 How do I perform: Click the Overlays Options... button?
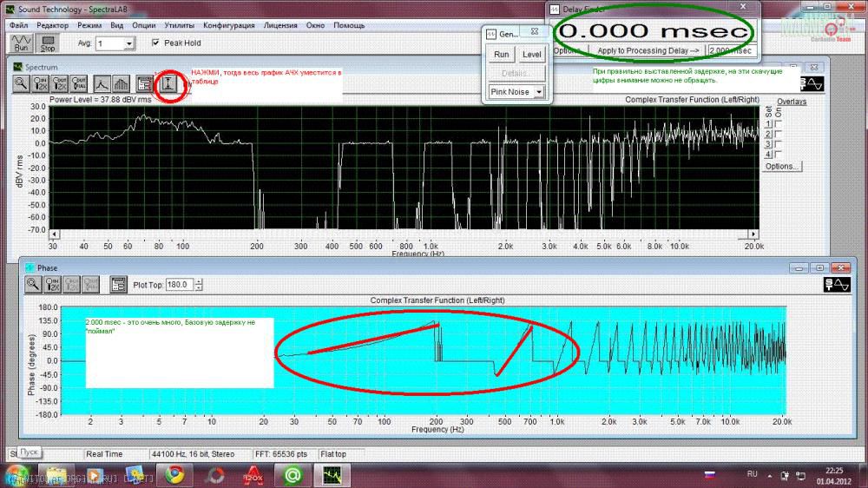tap(782, 166)
